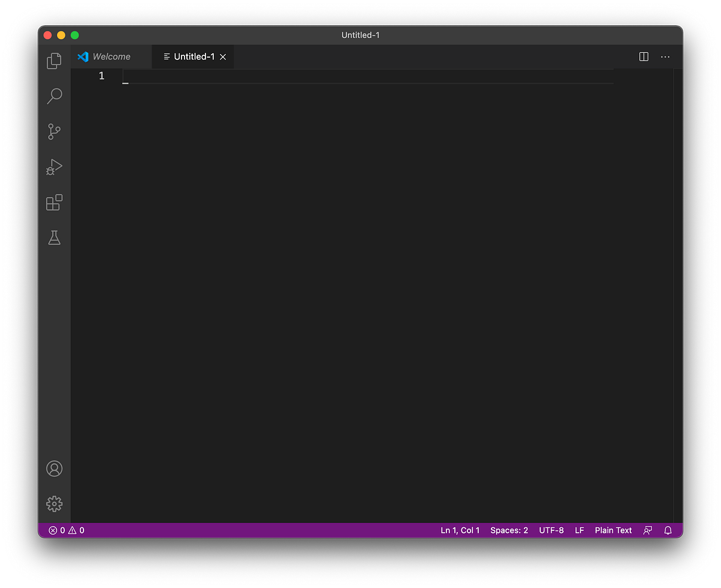Click line number 1 in gutter
The height and width of the screenshot is (588, 721).
pyautogui.click(x=102, y=76)
